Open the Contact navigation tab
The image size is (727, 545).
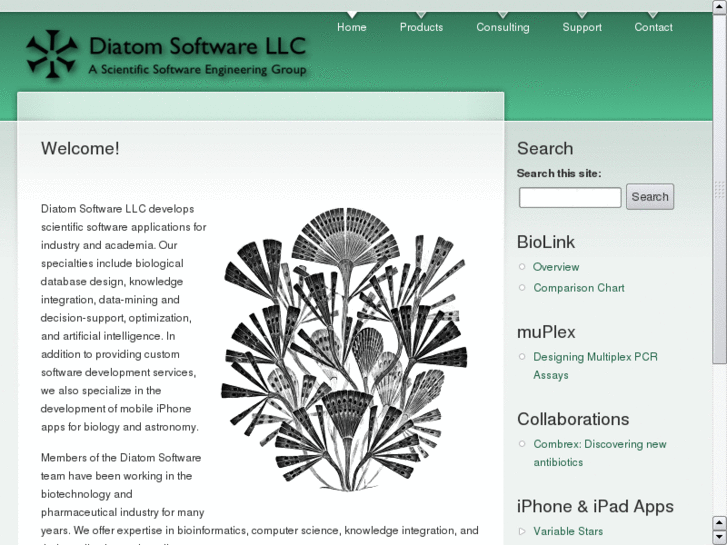pyautogui.click(x=653, y=27)
